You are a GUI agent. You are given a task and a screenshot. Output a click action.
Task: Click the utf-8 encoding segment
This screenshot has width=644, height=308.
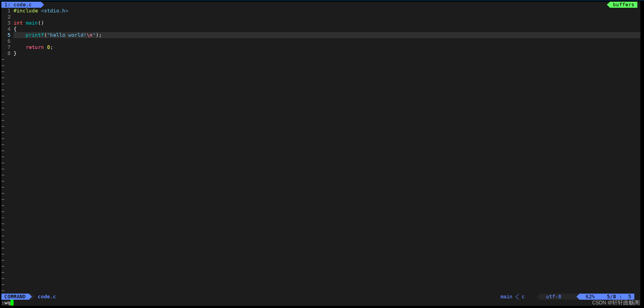tap(553, 297)
